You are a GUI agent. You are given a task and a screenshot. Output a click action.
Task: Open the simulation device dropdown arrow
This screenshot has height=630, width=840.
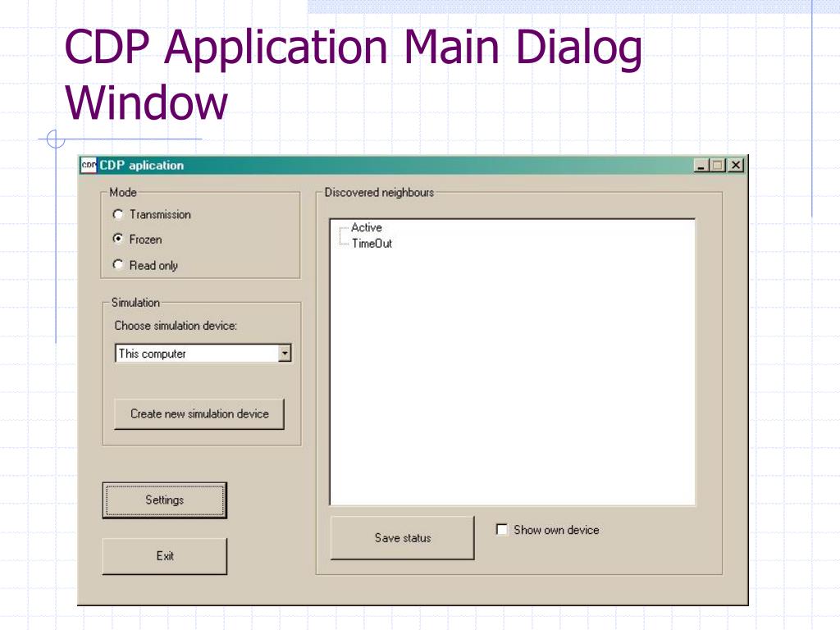pyautogui.click(x=285, y=353)
